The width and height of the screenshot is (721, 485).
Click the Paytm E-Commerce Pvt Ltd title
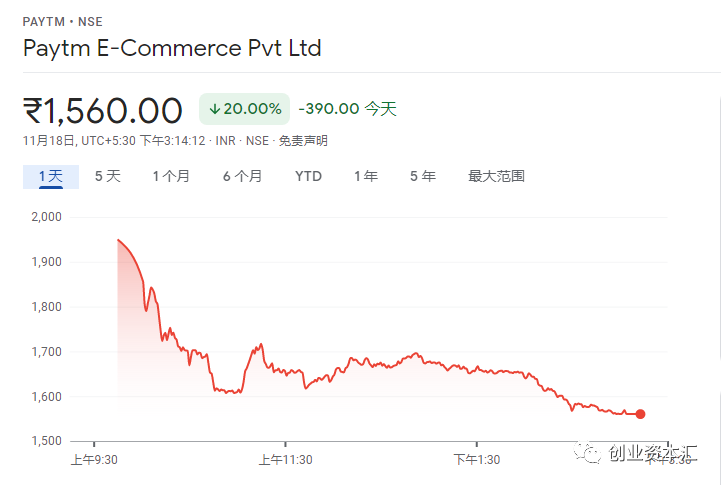[172, 48]
